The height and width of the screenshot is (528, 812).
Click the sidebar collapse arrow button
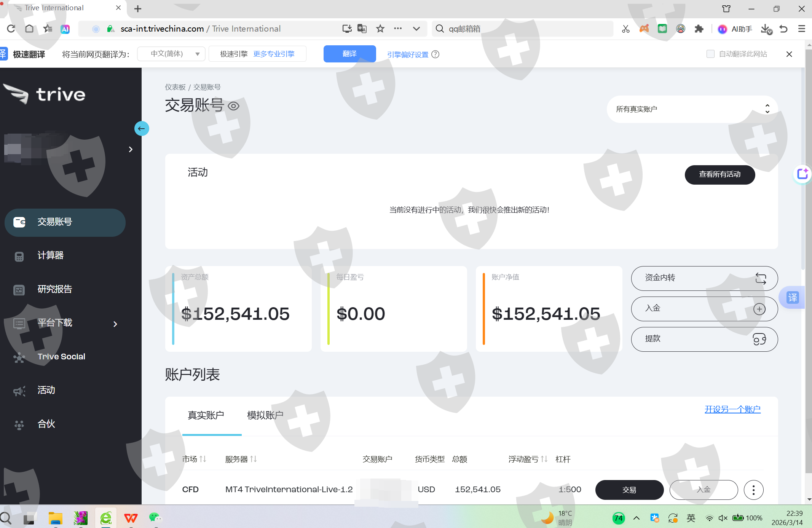(142, 129)
